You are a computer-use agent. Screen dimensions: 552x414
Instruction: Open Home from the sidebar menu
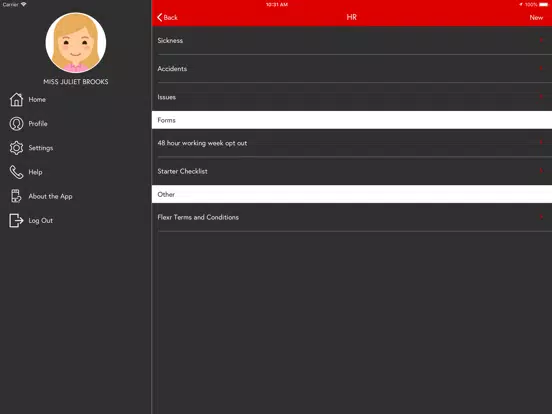[x=37, y=100]
